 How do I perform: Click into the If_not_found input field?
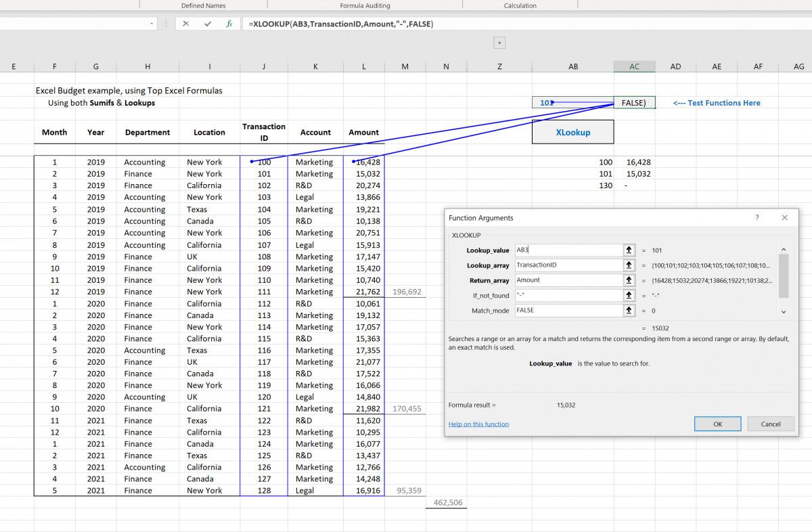click(567, 296)
